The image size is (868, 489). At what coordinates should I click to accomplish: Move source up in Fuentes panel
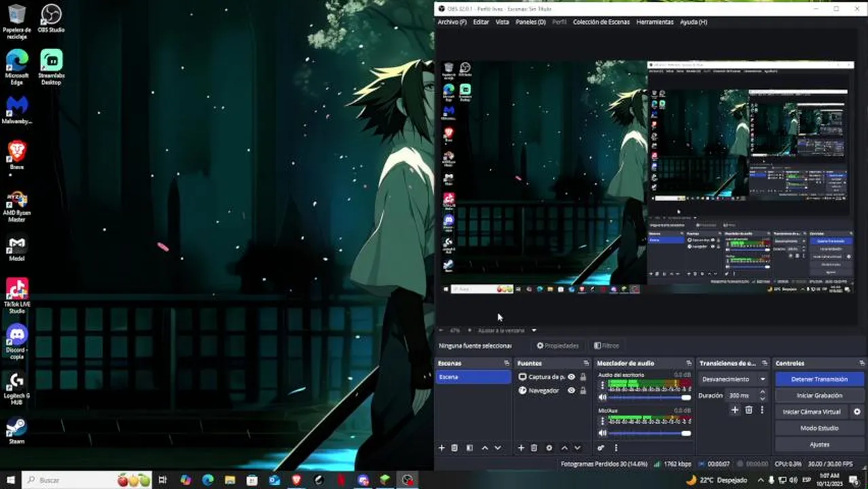click(x=564, y=448)
